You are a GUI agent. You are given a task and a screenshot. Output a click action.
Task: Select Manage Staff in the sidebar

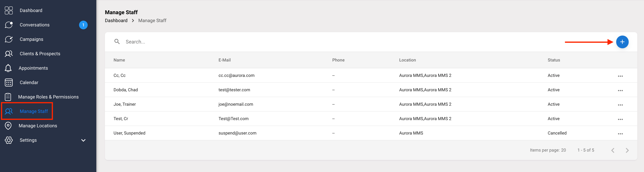(34, 111)
